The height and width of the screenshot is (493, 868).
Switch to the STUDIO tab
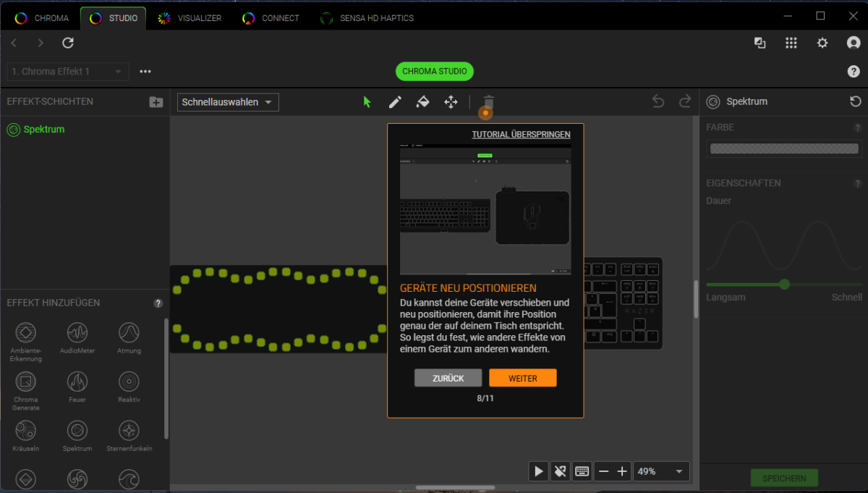[113, 18]
